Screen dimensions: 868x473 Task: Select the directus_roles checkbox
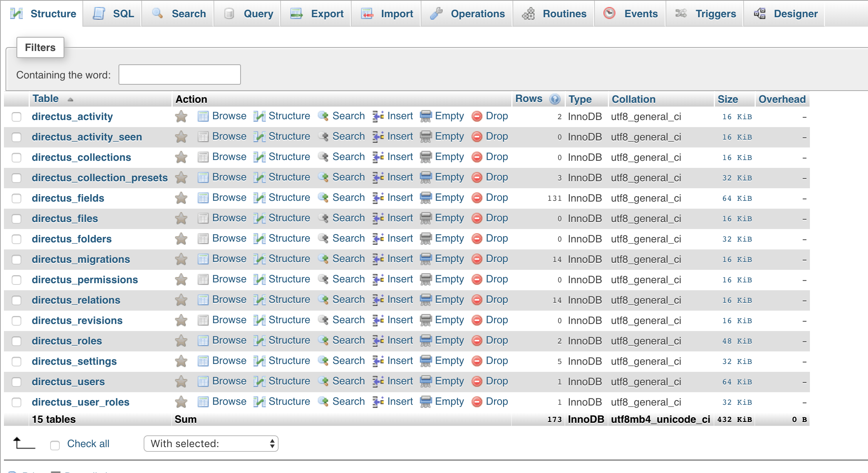[x=16, y=341]
